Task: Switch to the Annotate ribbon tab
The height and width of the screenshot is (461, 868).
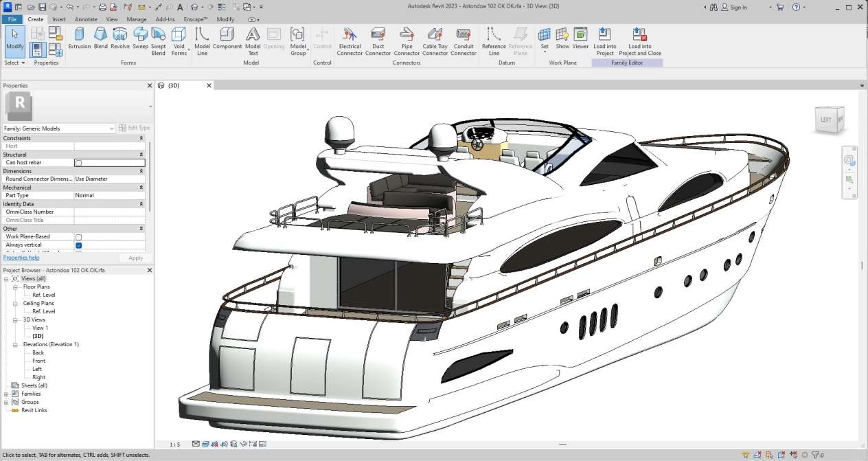Action: click(86, 19)
